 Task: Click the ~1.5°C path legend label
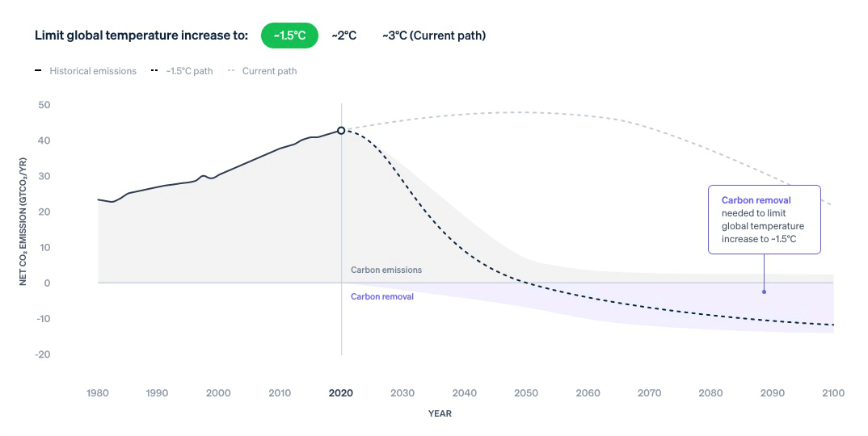tap(189, 71)
